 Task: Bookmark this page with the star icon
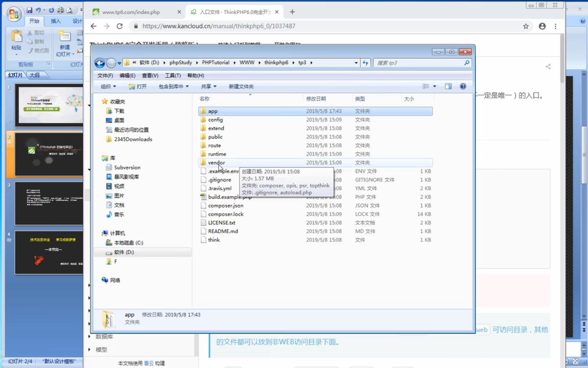click(526, 26)
